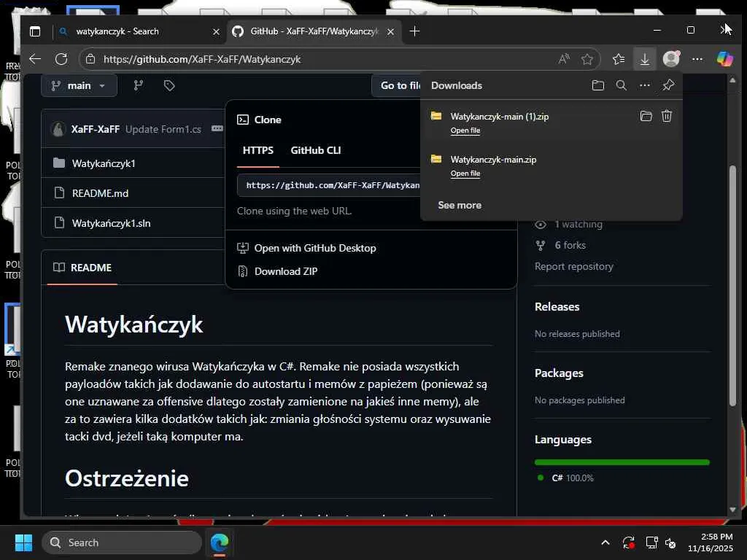747x560 pixels.
Task: Open XaFF-XaFF author profile link
Action: coord(96,129)
